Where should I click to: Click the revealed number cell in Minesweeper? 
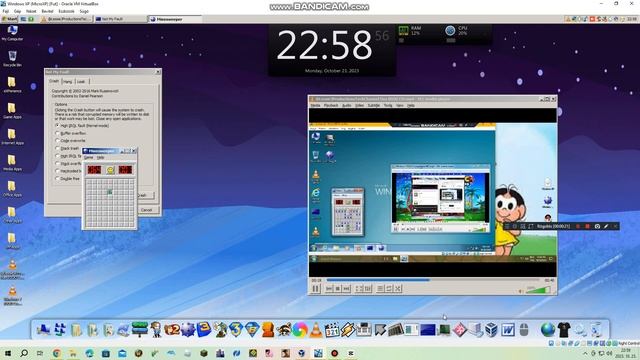click(109, 191)
